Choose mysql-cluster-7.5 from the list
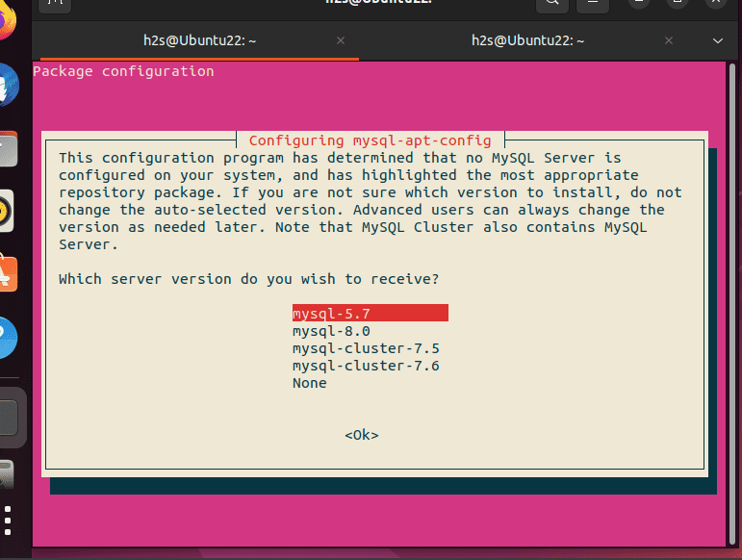 coord(366,348)
